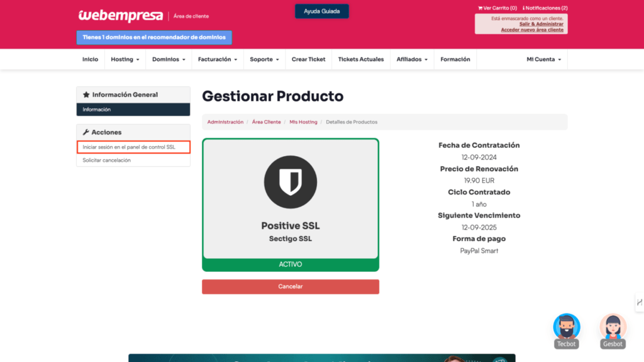Click the Mis Hosting breadcrumb
The image size is (644, 362).
(x=303, y=122)
